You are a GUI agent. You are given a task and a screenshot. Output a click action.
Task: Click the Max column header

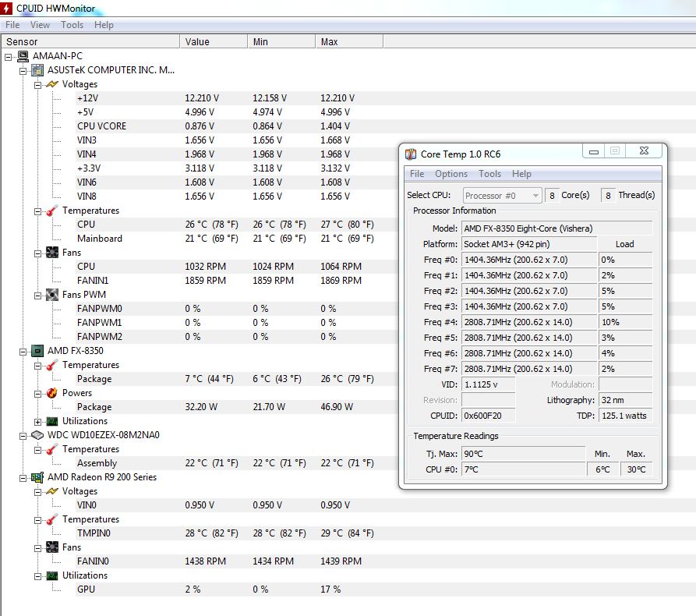tap(349, 42)
